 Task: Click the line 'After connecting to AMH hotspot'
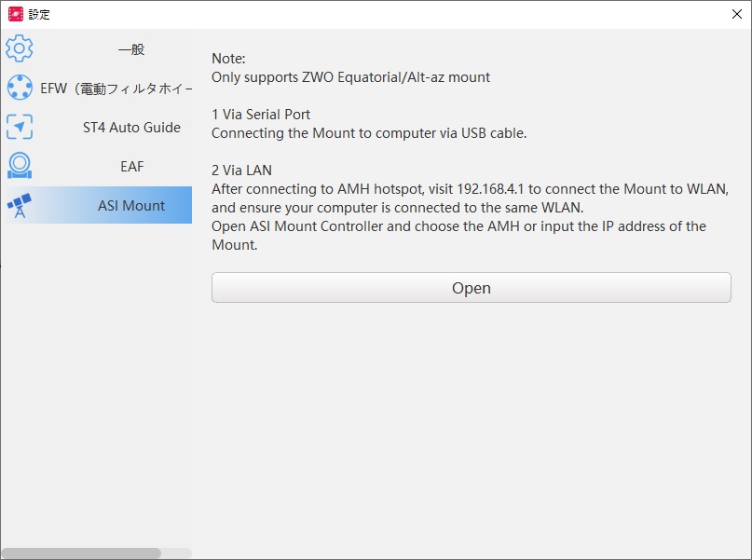click(x=470, y=189)
